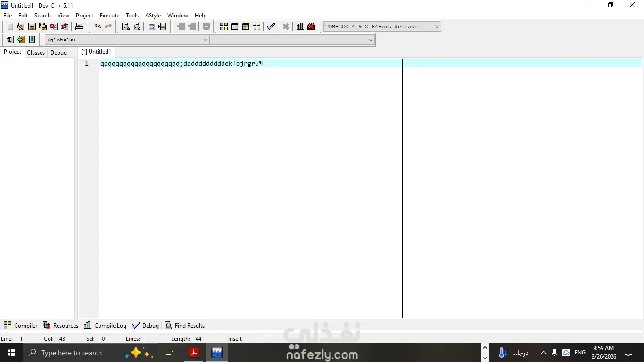Click the line number 1 in gutter
644x362 pixels.
[x=87, y=63]
